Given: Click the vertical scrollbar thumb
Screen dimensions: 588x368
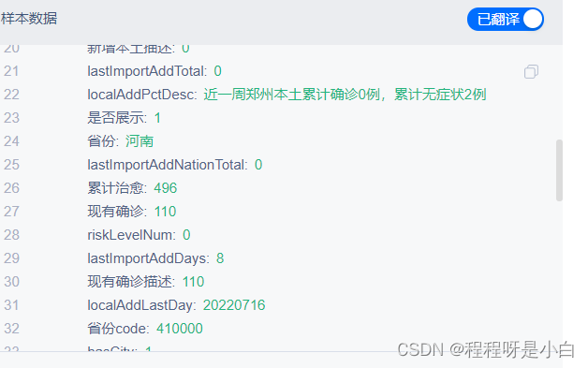Looking at the screenshot, I should click(559, 170).
